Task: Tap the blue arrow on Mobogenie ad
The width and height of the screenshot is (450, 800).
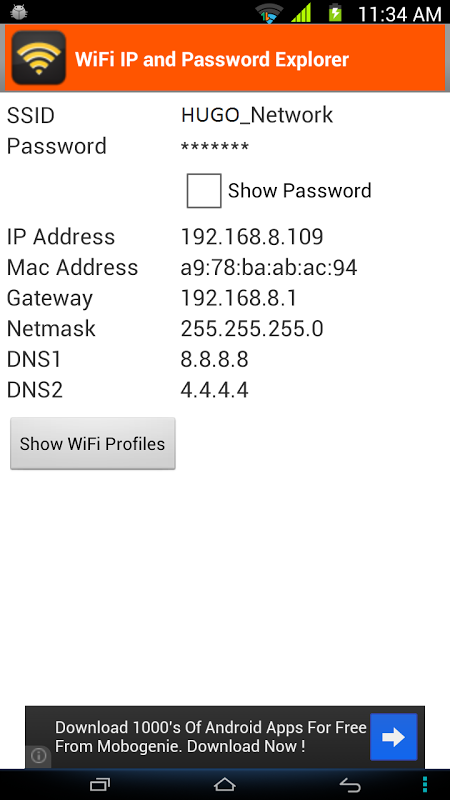Action: point(393,737)
